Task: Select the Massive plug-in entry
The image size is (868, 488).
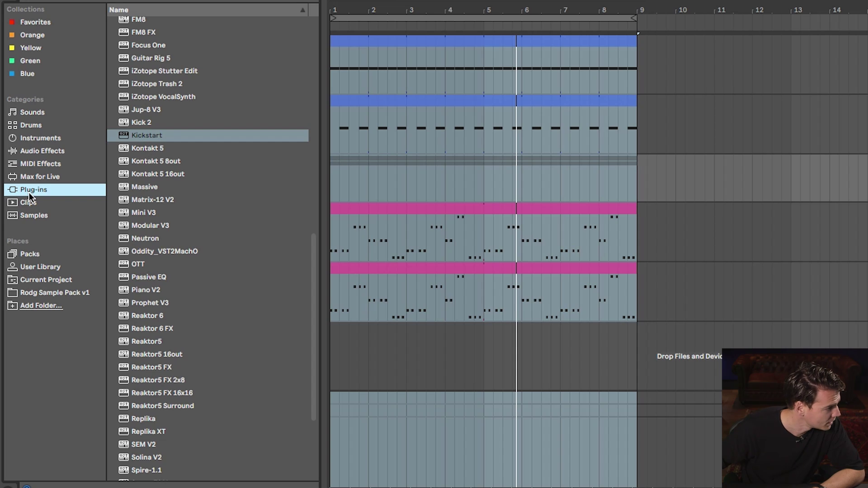Action: (144, 187)
